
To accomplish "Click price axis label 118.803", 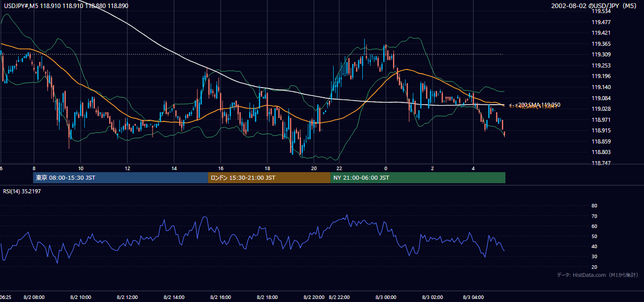I will [602, 152].
